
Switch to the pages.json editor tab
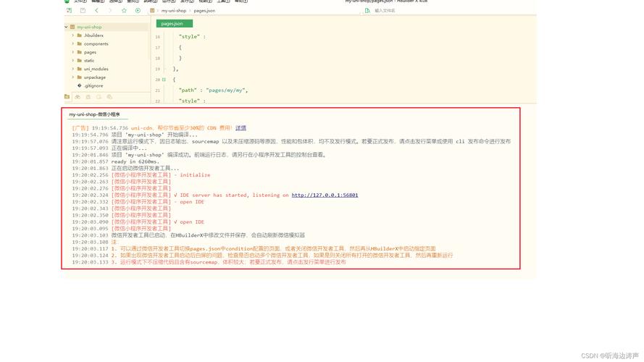[x=172, y=23]
